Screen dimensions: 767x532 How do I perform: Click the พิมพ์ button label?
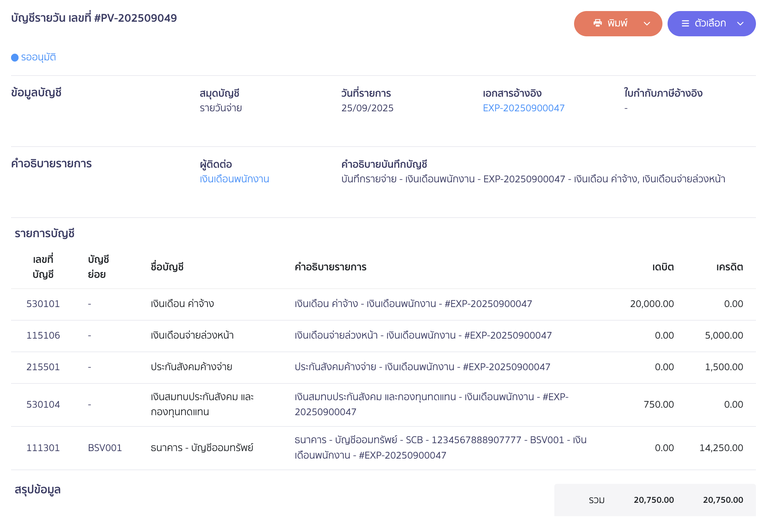pyautogui.click(x=617, y=23)
